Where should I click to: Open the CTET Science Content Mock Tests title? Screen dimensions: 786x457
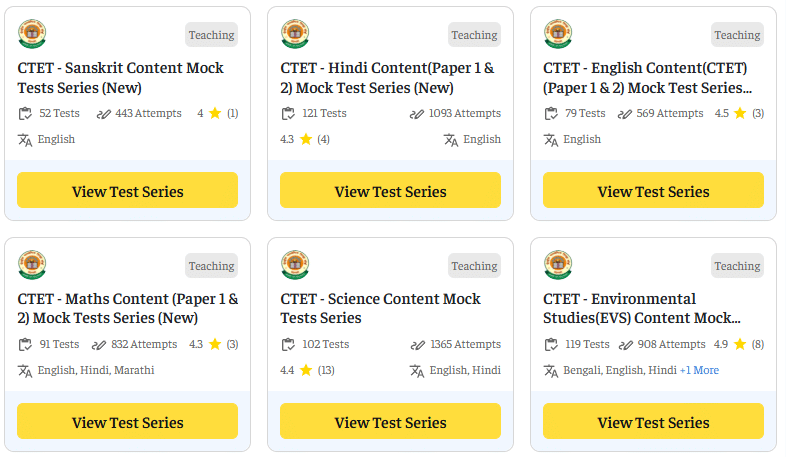pyautogui.click(x=380, y=308)
